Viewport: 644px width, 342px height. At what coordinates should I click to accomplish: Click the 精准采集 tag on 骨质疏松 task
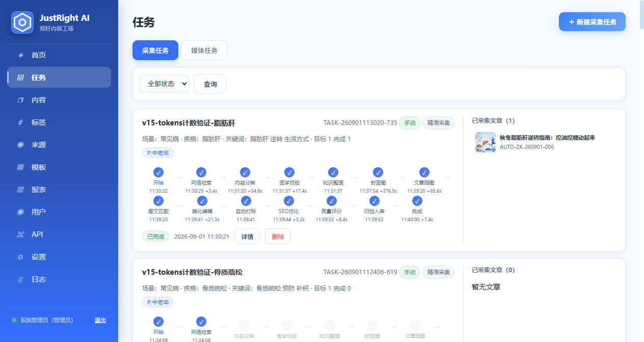[439, 272]
